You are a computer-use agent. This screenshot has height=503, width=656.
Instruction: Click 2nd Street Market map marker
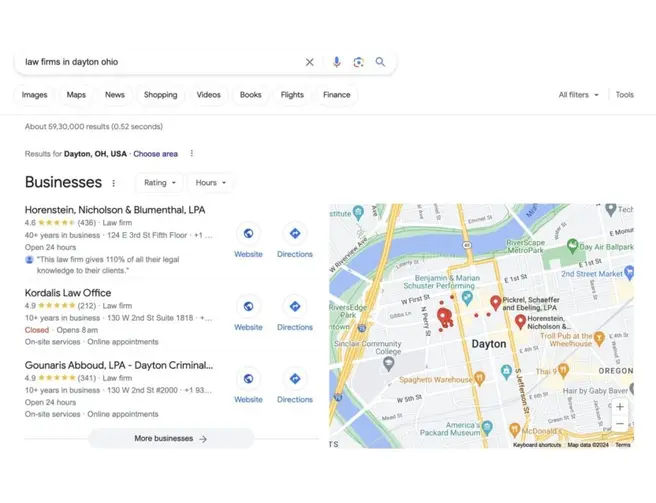pyautogui.click(x=629, y=273)
